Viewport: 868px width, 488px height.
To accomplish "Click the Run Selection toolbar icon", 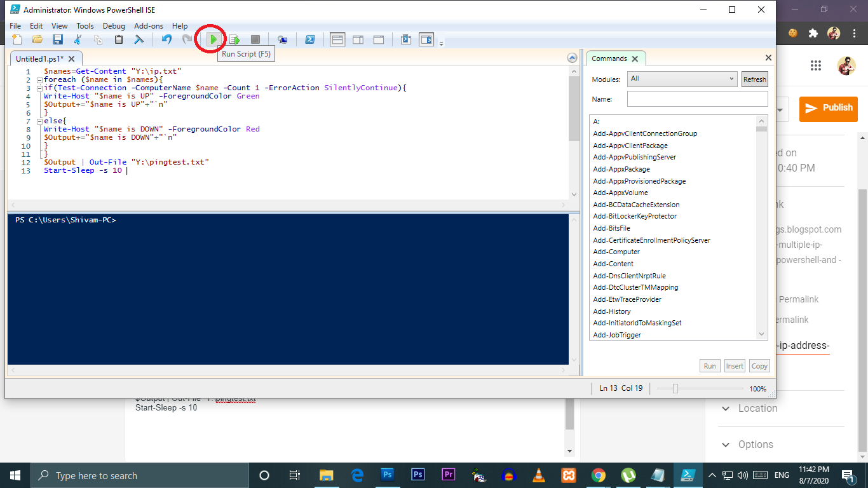I will coord(234,39).
